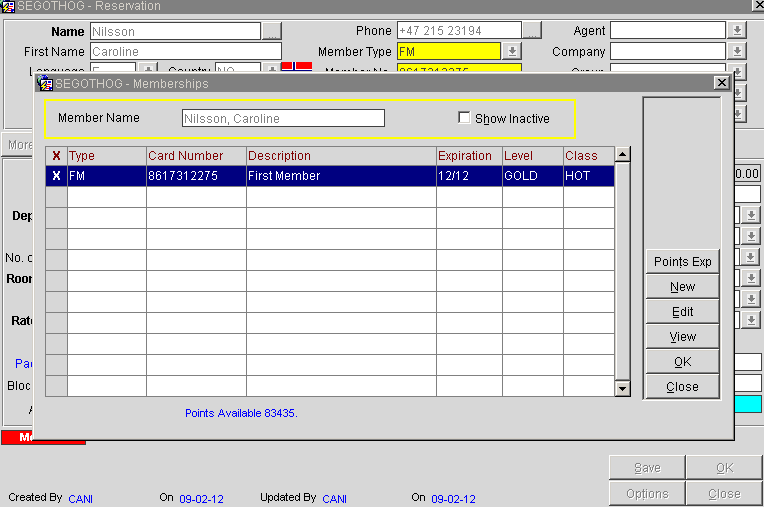This screenshot has width=764, height=507.
Task: Click Close button in Memberships dialog
Action: [682, 387]
